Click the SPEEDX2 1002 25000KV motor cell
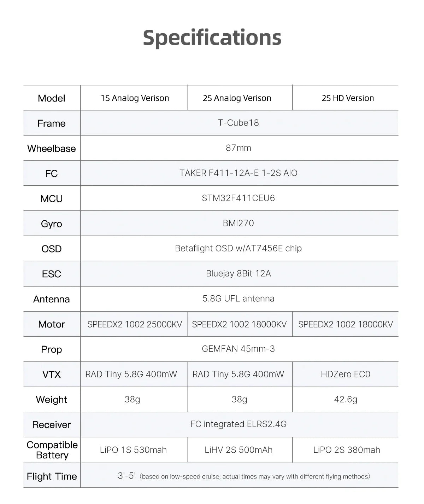This screenshot has height=504, width=424. tap(134, 324)
